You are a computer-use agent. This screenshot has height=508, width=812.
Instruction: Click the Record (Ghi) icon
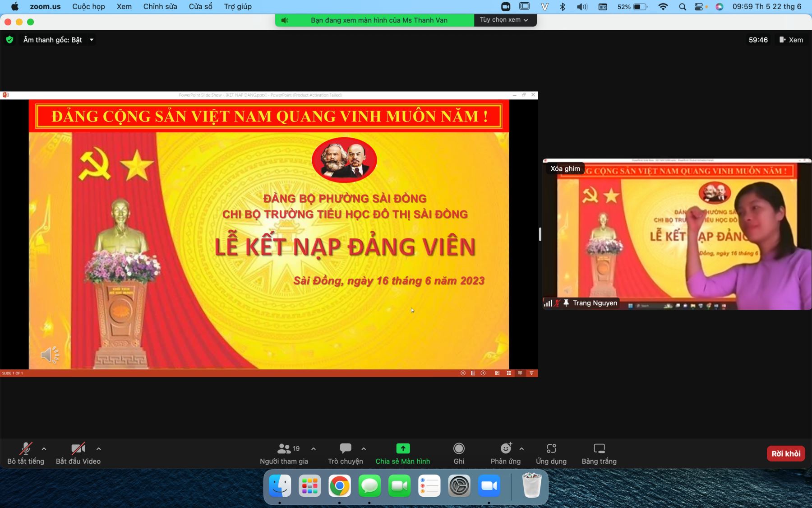pos(459,448)
